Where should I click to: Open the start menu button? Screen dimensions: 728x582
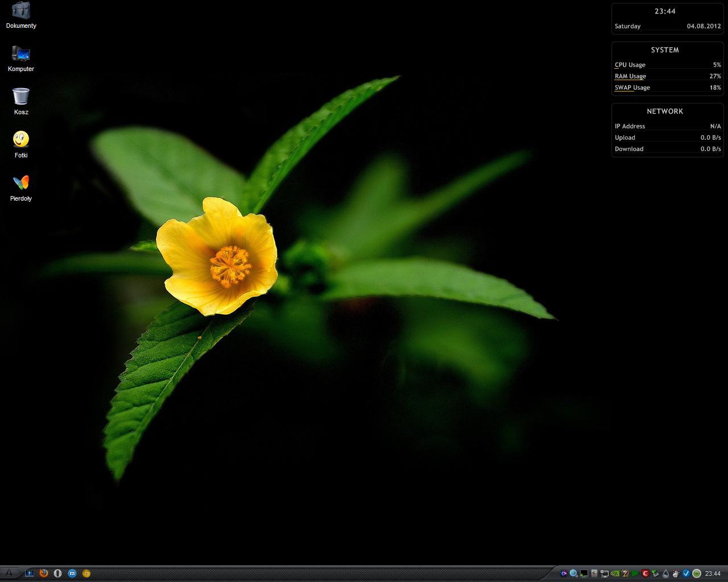click(x=9, y=573)
